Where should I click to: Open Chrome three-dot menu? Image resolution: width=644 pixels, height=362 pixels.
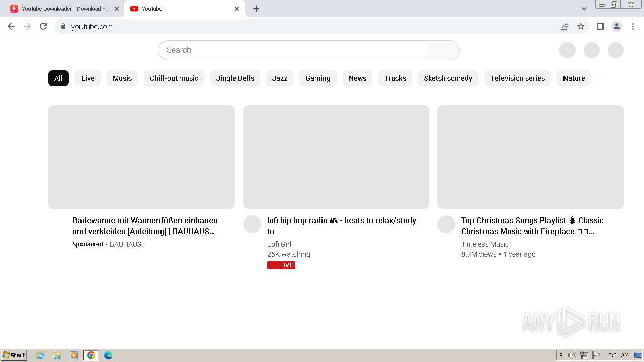[633, 26]
